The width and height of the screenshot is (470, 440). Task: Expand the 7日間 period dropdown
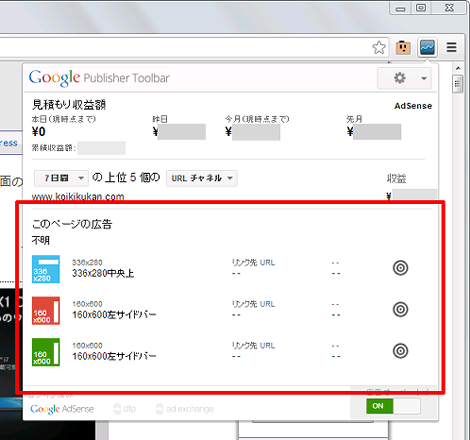click(x=61, y=178)
